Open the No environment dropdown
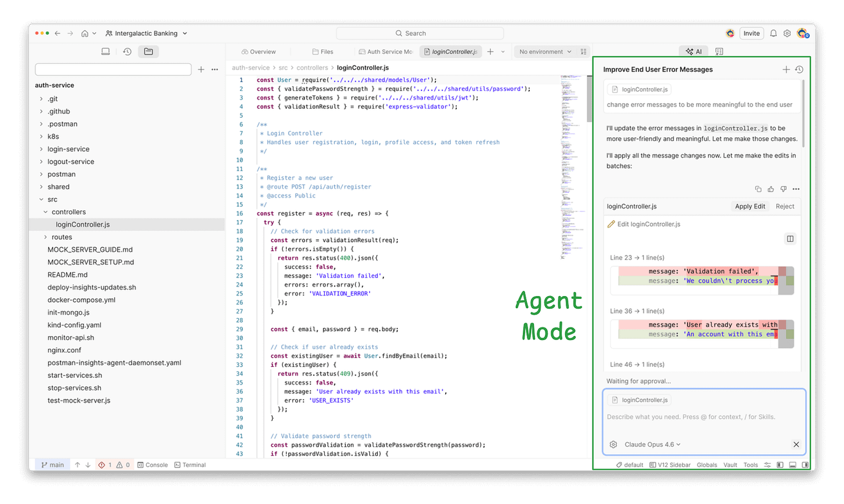 (545, 52)
